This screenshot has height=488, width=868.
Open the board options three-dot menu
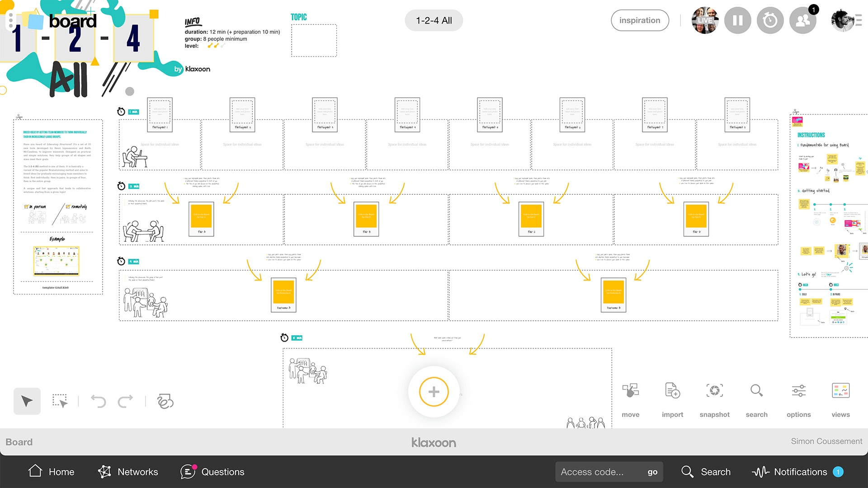pos(10,20)
